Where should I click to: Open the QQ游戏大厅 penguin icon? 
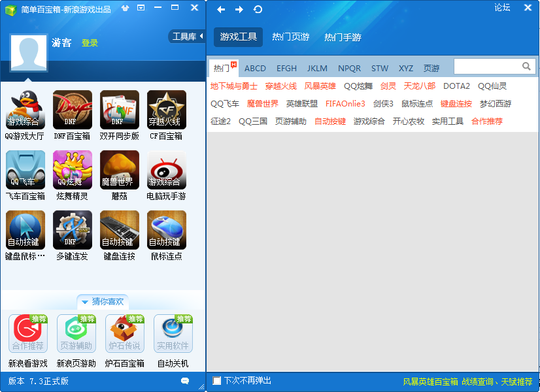click(25, 110)
